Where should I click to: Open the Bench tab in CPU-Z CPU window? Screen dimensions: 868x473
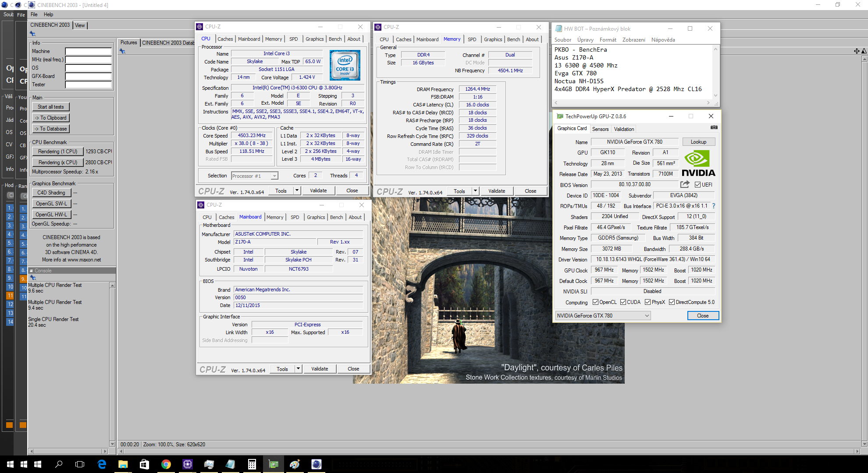(x=335, y=39)
